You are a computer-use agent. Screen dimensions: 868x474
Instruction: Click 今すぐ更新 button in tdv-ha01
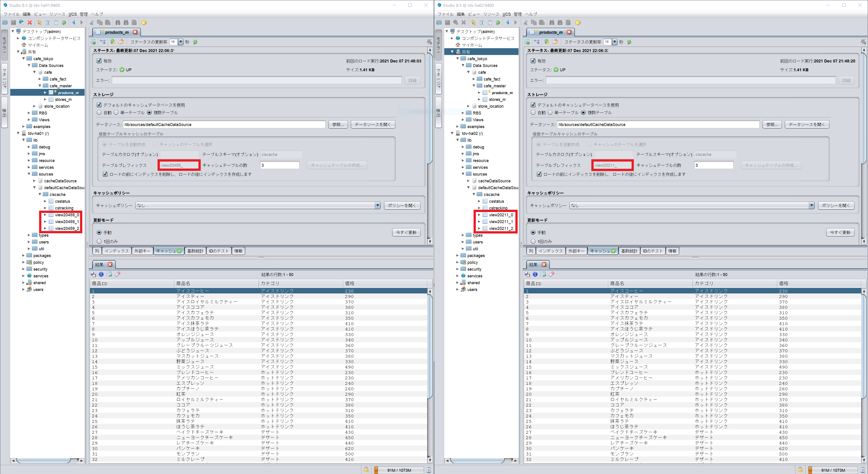pyautogui.click(x=406, y=232)
